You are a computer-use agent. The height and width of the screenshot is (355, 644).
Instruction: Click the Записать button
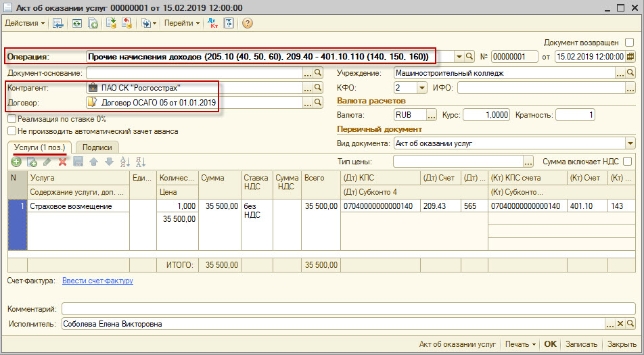click(x=581, y=344)
